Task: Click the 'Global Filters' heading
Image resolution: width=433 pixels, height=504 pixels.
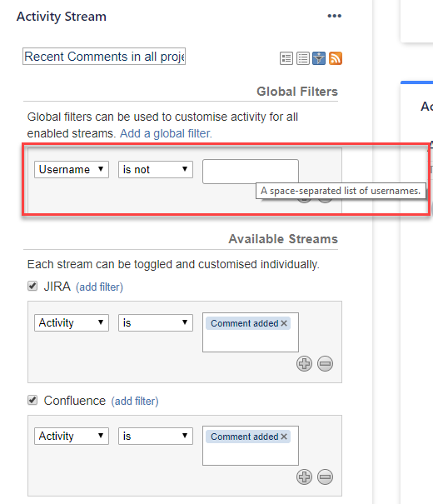Action: (297, 92)
